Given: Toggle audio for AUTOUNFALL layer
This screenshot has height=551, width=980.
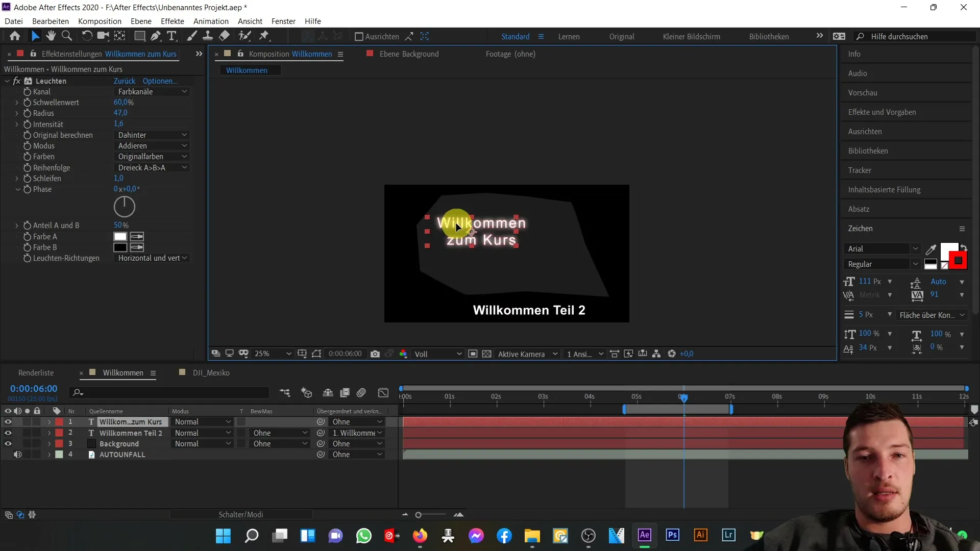Looking at the screenshot, I should click(18, 454).
